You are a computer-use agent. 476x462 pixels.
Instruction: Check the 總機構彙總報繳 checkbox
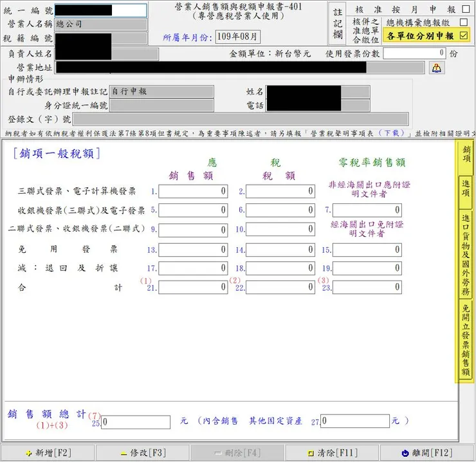[464, 22]
